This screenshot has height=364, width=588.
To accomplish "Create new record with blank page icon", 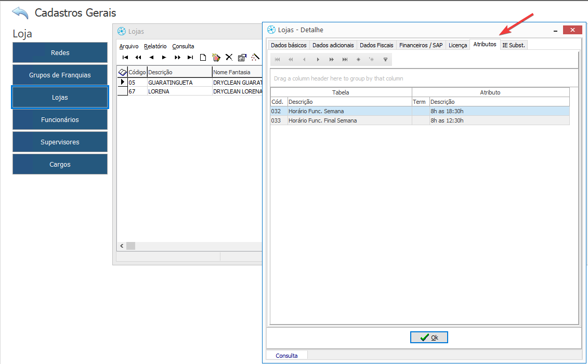I will (203, 58).
